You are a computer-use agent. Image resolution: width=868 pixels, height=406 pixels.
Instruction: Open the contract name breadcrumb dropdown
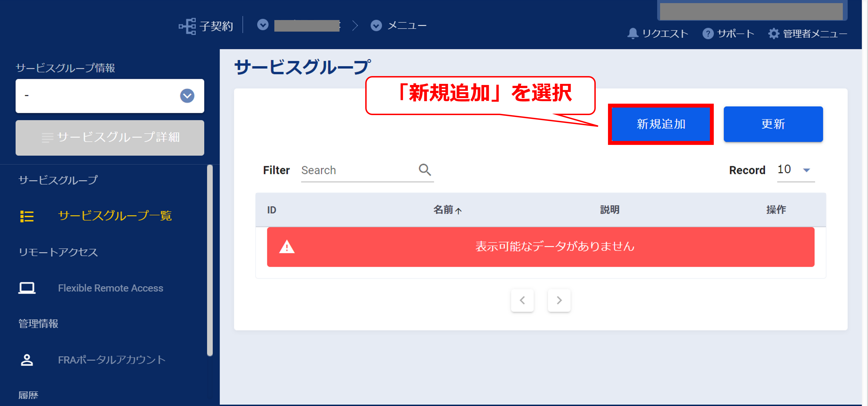(263, 25)
